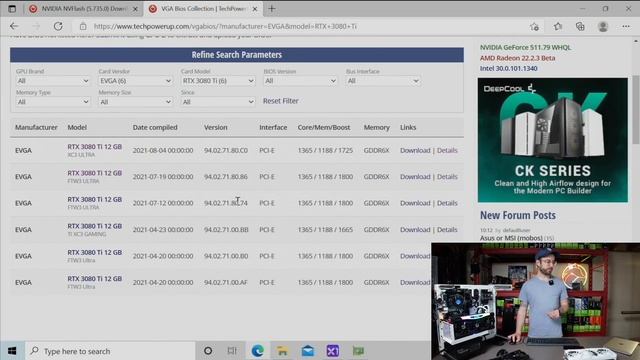Open XC3 GAMING RTX 3080 Ti model

coord(95,226)
